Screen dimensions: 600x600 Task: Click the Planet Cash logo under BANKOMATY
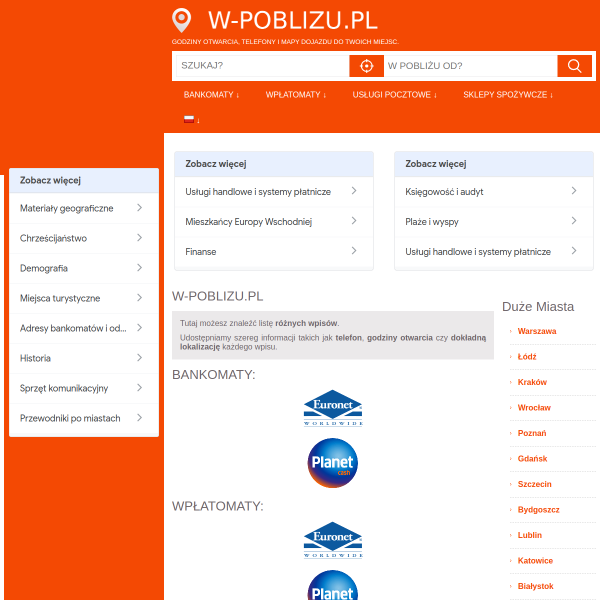333,463
